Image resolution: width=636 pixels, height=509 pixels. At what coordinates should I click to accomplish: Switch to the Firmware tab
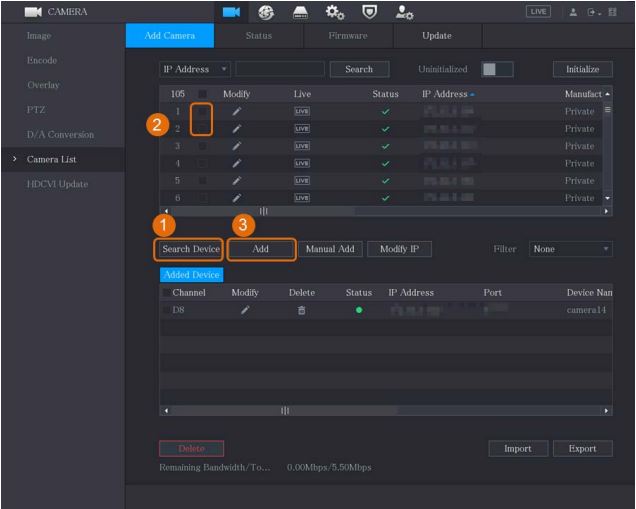[x=348, y=36]
